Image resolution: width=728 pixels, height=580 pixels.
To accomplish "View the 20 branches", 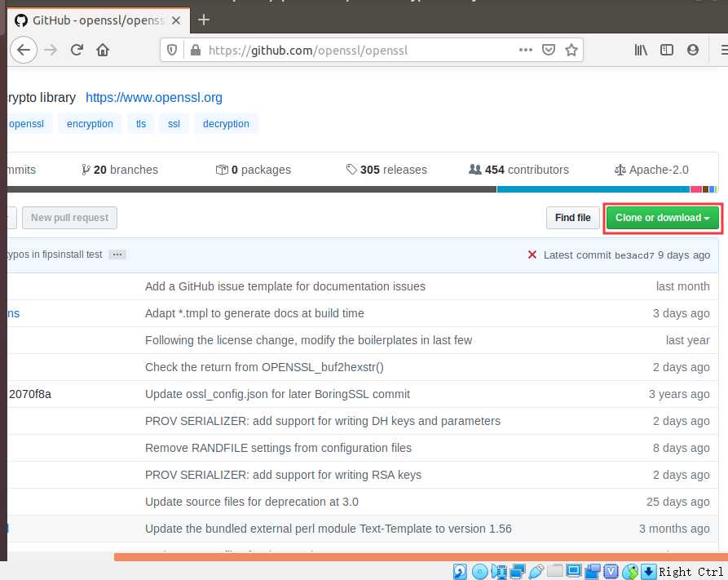I will pyautogui.click(x=119, y=170).
